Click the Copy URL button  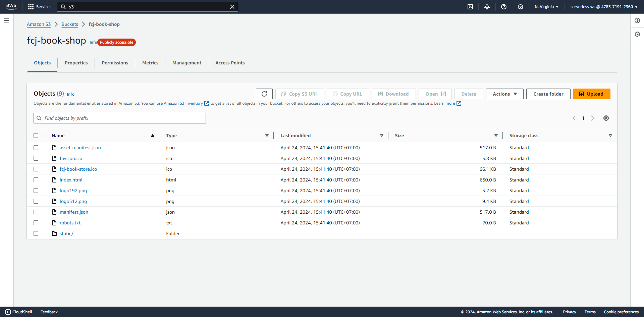pyautogui.click(x=348, y=94)
